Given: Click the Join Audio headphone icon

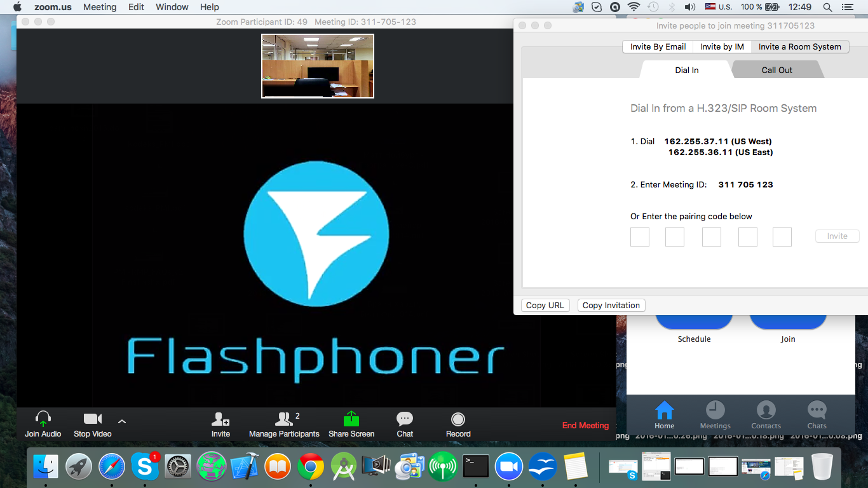Looking at the screenshot, I should pos(43,420).
